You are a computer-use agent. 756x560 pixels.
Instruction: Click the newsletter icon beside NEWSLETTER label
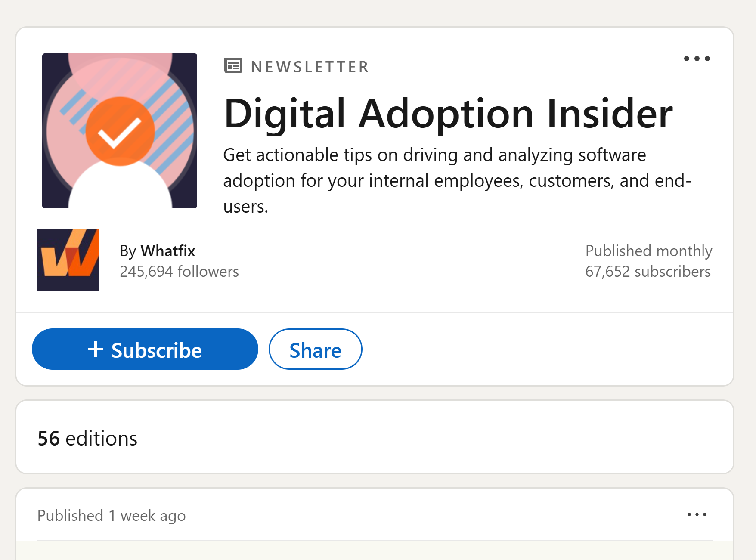(x=233, y=66)
